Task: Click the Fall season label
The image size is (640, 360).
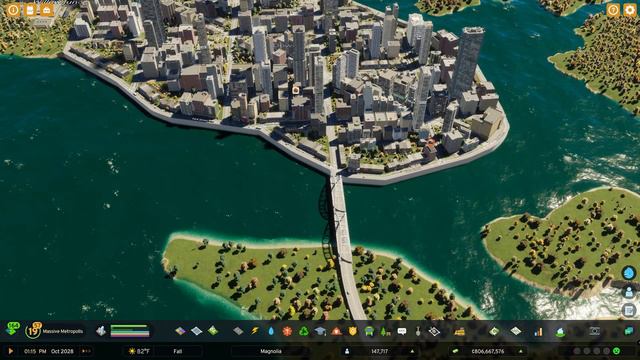Action: click(x=178, y=351)
